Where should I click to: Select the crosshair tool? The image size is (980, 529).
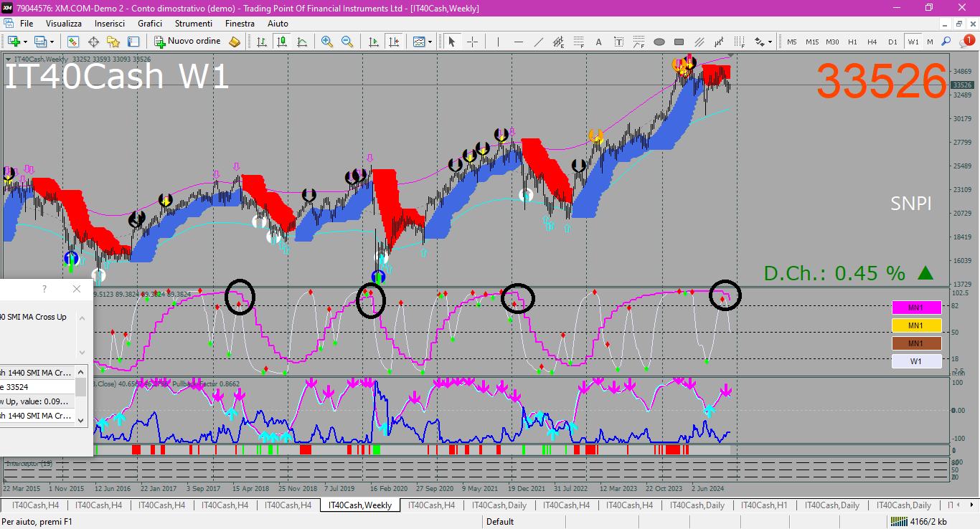click(472, 42)
